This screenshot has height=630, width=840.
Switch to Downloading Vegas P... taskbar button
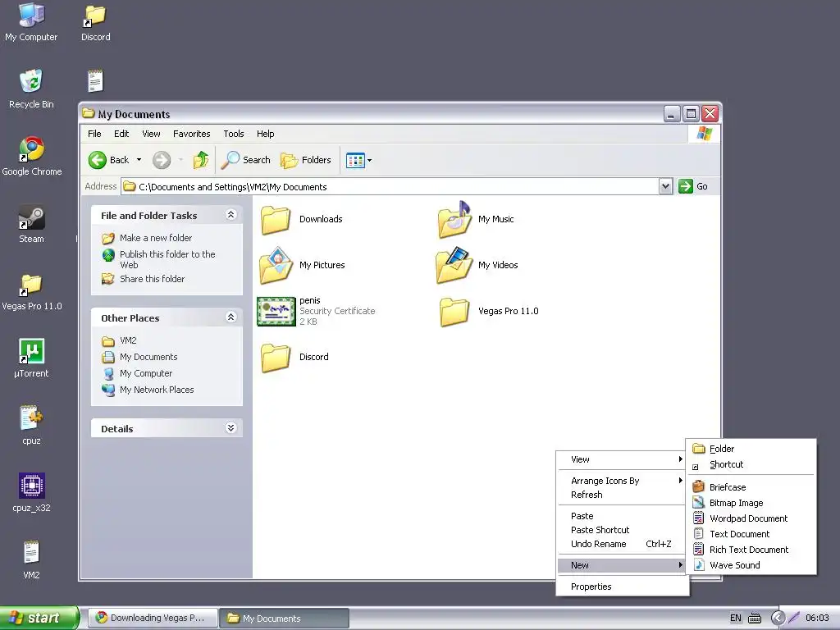pos(153,618)
